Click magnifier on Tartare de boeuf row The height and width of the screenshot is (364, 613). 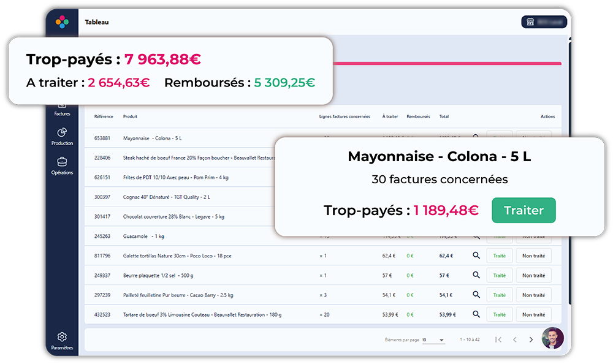click(x=476, y=314)
